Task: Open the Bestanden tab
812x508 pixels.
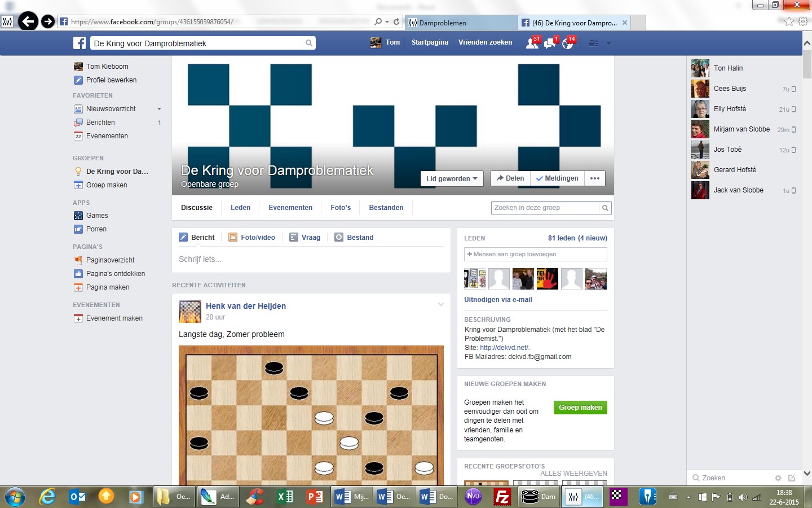Action: (x=386, y=208)
